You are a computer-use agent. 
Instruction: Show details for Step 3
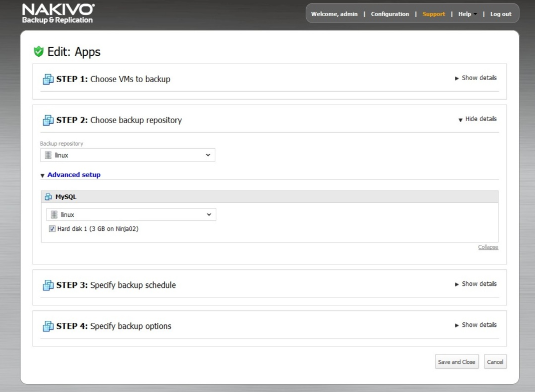pyautogui.click(x=475, y=284)
